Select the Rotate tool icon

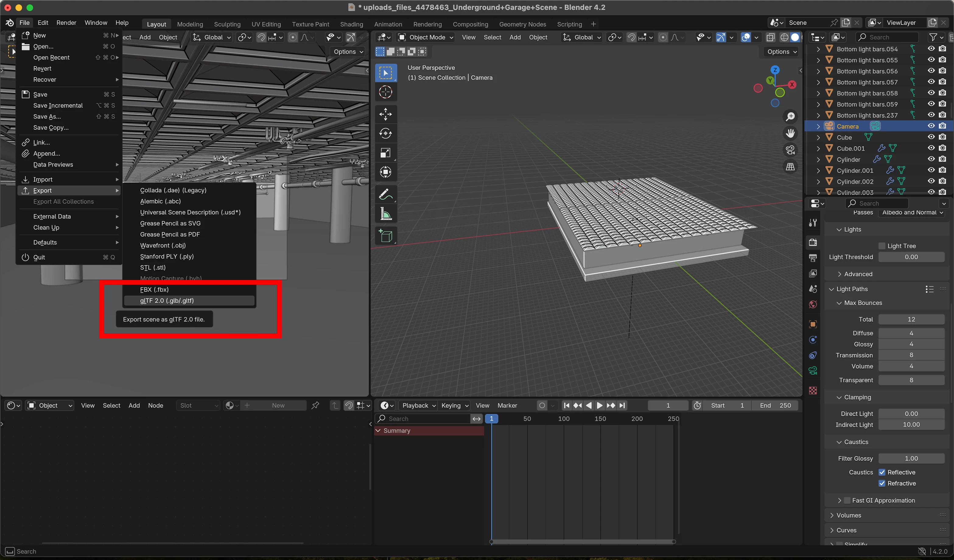click(385, 133)
